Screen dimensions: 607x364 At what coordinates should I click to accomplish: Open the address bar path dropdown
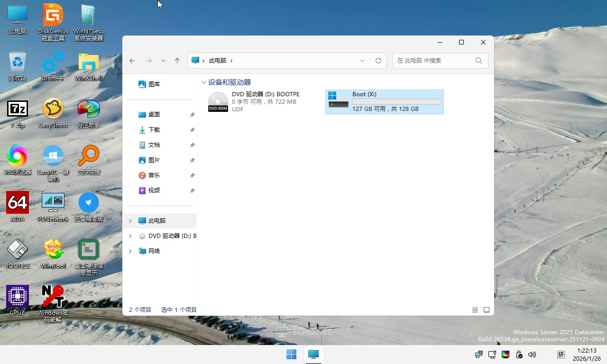pos(362,60)
